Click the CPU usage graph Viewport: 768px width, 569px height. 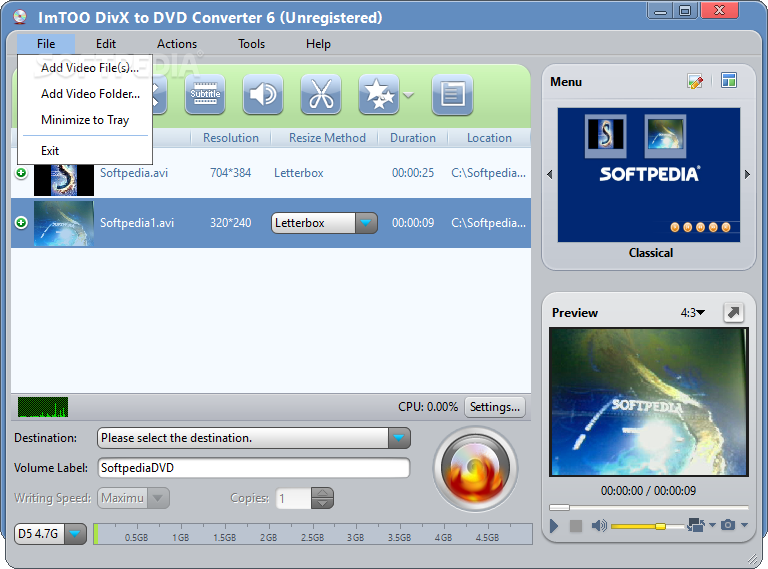click(x=43, y=407)
